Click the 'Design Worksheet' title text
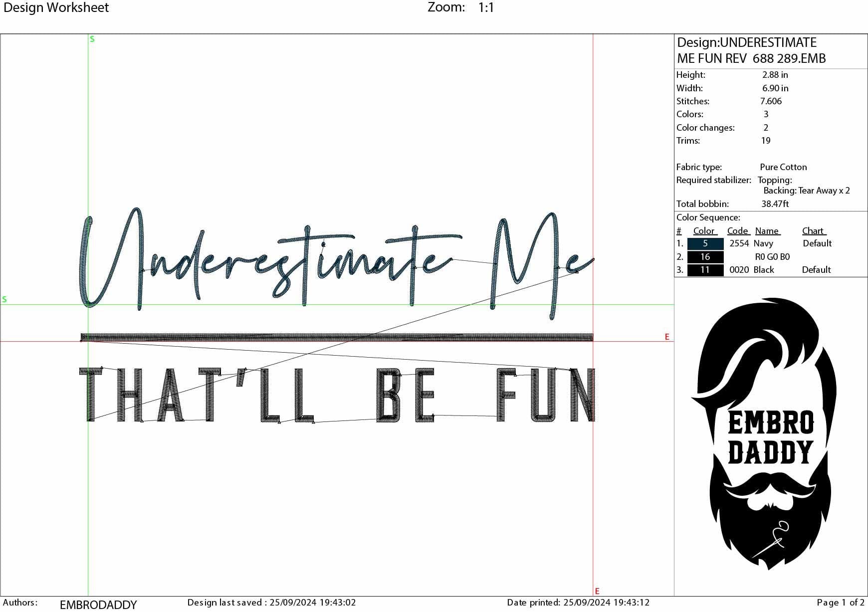 click(x=56, y=7)
